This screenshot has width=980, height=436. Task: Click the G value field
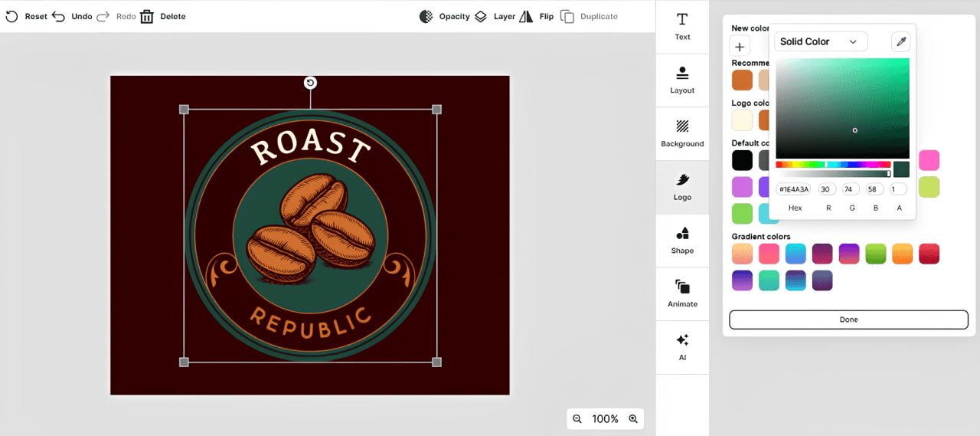pos(851,189)
